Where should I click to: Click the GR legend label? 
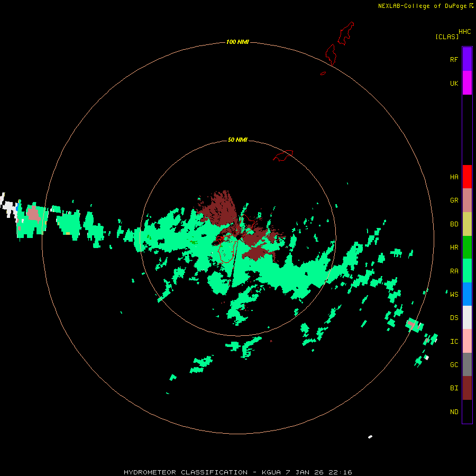tap(454, 200)
